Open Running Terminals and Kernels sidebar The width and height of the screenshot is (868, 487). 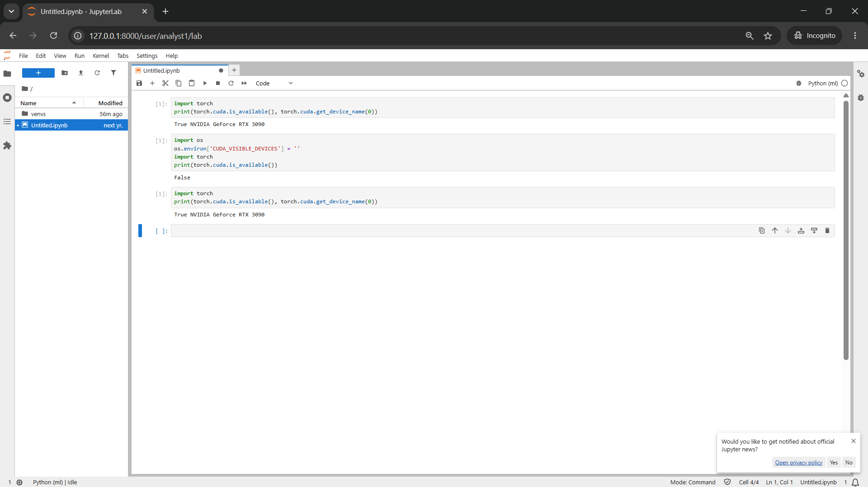click(7, 98)
